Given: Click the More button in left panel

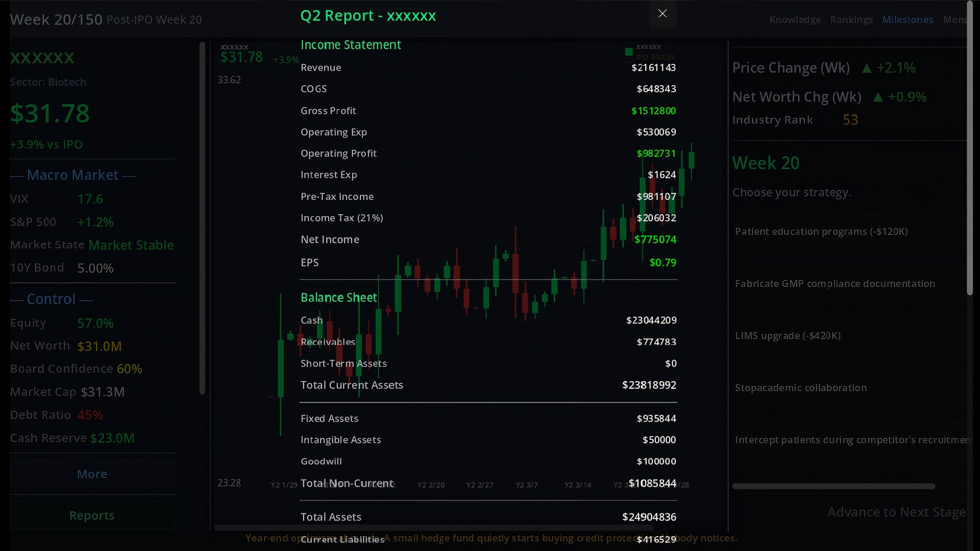Looking at the screenshot, I should coord(92,474).
